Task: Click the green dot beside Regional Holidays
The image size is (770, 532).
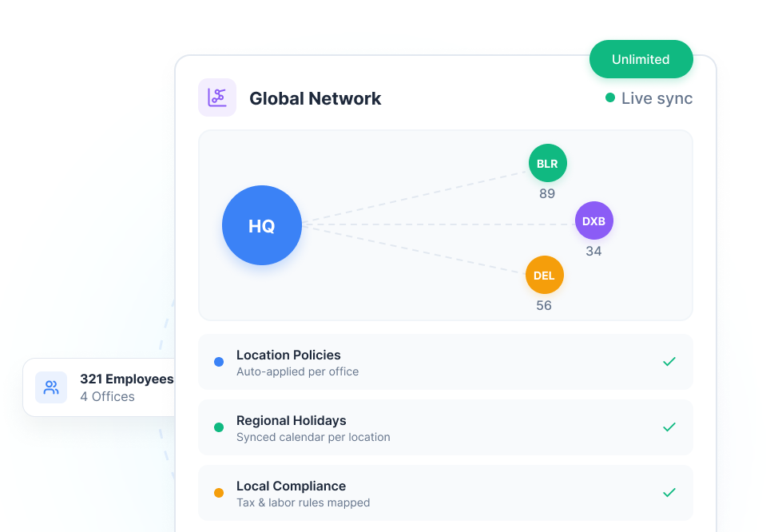Action: pyautogui.click(x=219, y=427)
